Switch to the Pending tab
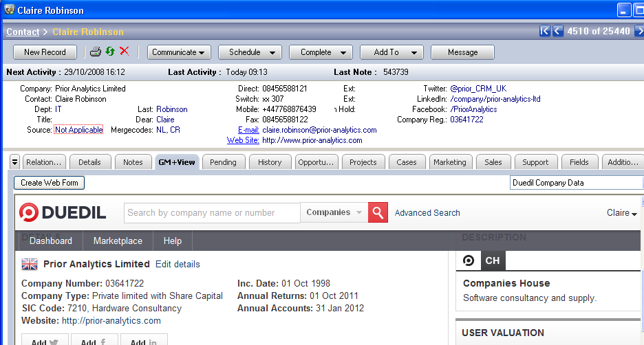The image size is (644, 345). click(224, 162)
